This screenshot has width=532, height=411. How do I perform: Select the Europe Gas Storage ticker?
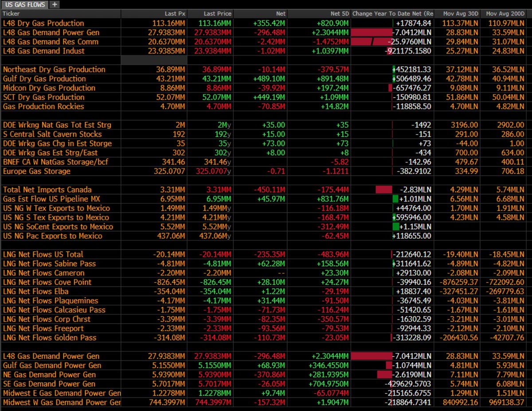click(x=36, y=171)
